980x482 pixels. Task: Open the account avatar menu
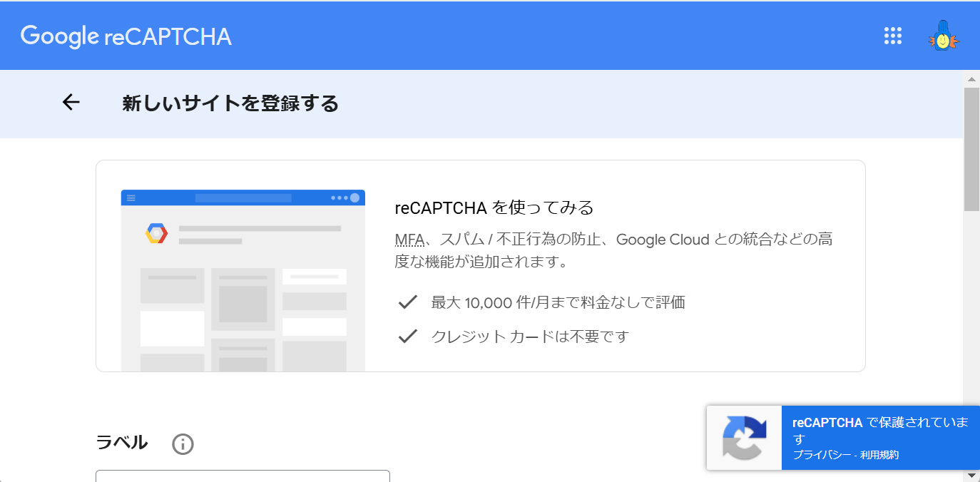(943, 36)
